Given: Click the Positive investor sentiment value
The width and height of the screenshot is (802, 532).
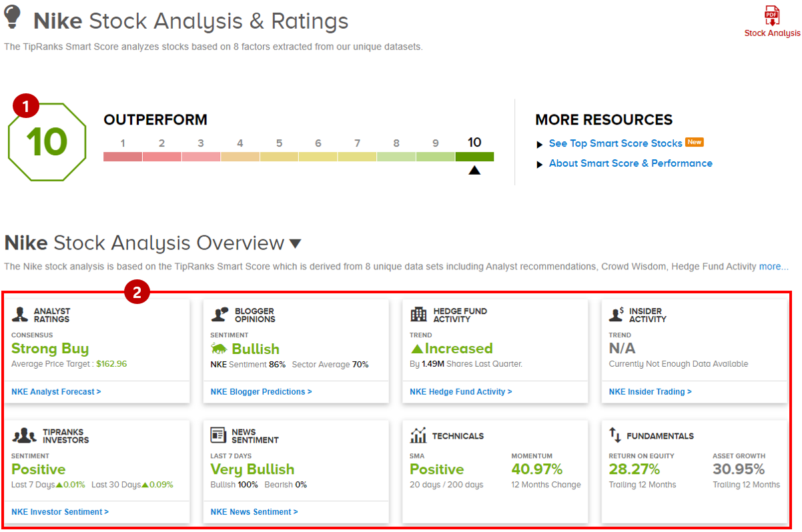Looking at the screenshot, I should pyautogui.click(x=39, y=469).
